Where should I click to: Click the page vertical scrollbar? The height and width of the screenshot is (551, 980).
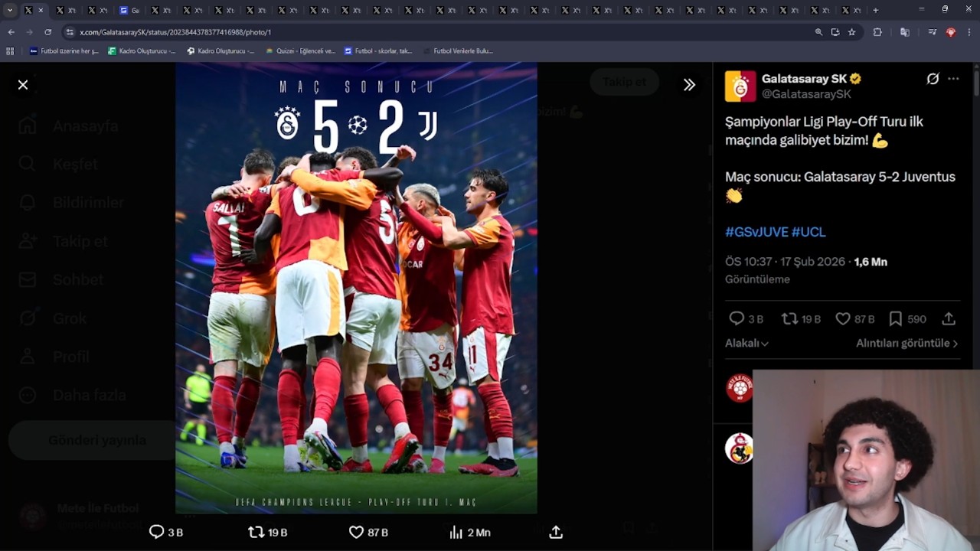click(x=975, y=84)
